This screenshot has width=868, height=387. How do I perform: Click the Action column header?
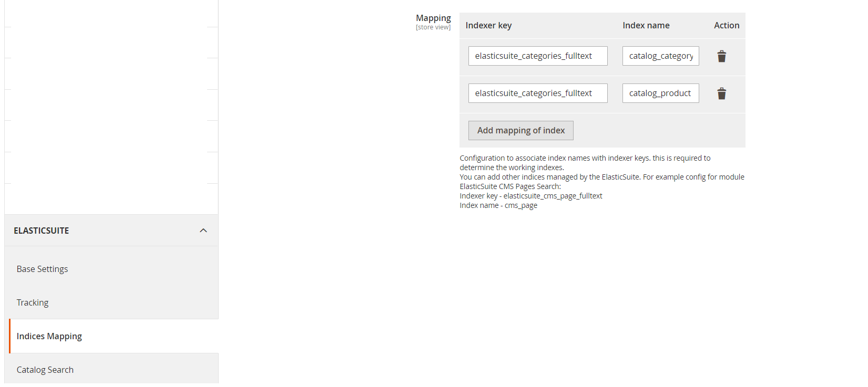[726, 25]
